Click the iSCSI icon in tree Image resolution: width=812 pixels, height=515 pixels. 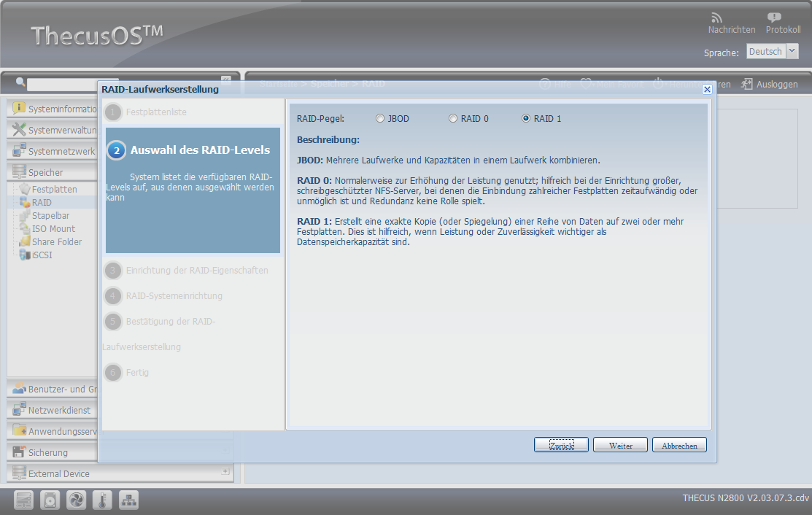tap(25, 255)
